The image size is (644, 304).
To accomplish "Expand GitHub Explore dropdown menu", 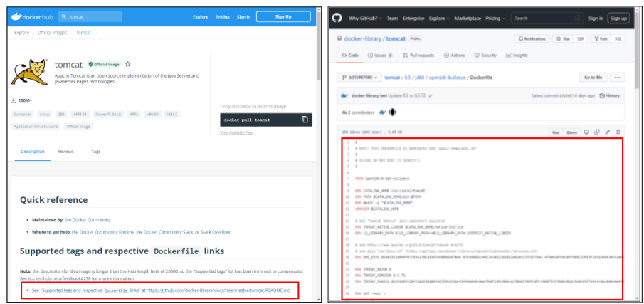I will [439, 18].
